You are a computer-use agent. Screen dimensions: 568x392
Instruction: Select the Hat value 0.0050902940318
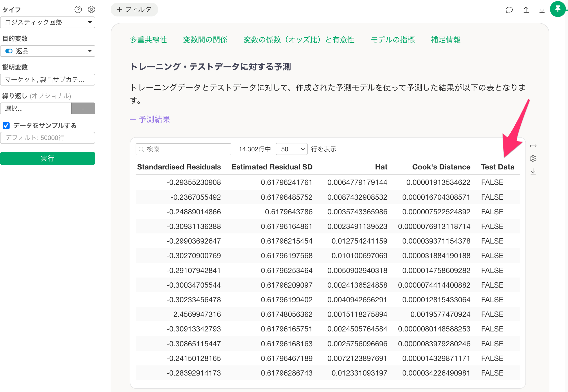[x=357, y=270]
